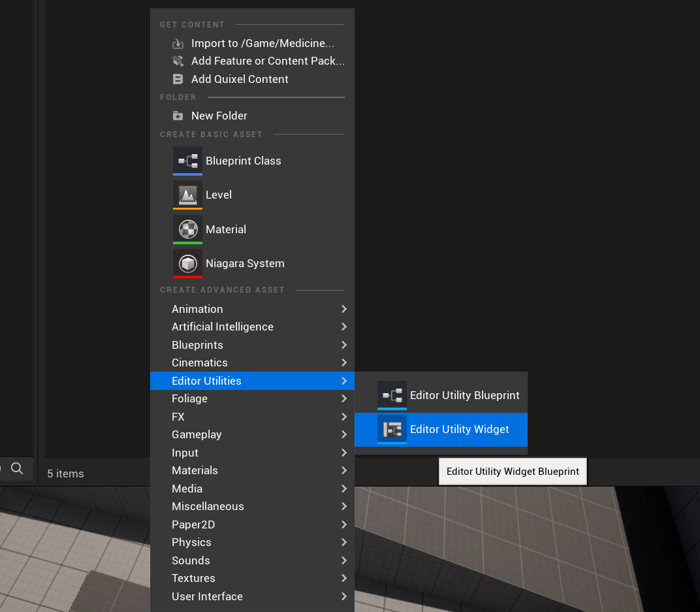
Task: Create a new Material asset
Action: (252, 229)
